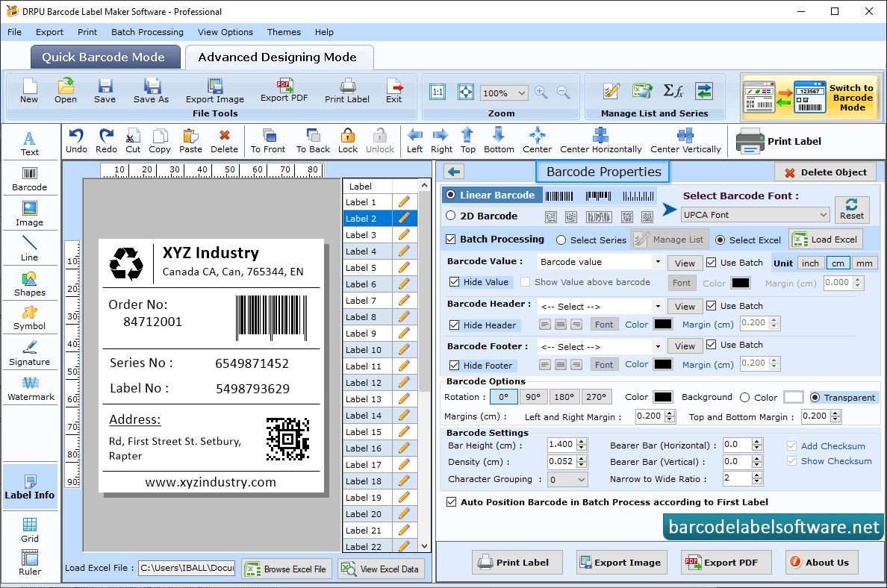
Task: Select the Linear Barcode radio button
Action: tap(451, 195)
